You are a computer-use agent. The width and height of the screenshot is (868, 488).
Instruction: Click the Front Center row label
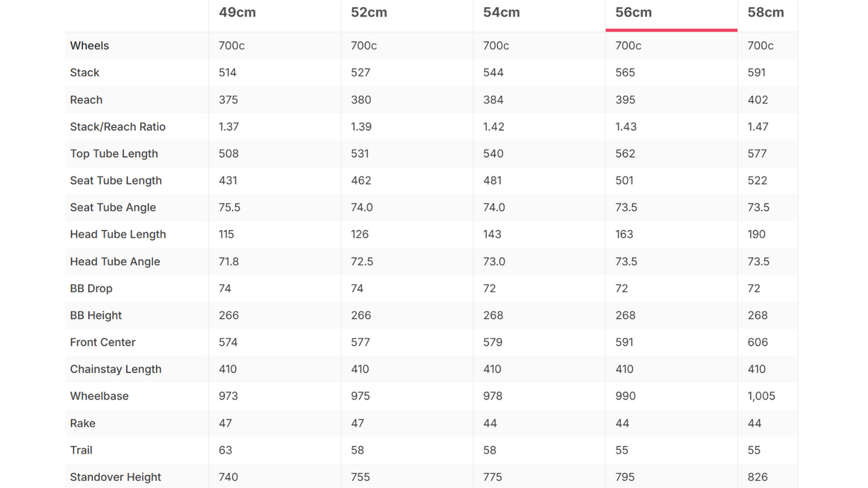[x=102, y=342]
